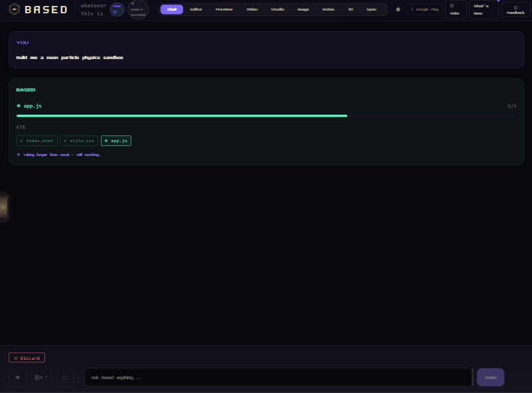The image size is (532, 393).
Task: Click the 'whatever this is' tagline
Action: click(x=93, y=9)
